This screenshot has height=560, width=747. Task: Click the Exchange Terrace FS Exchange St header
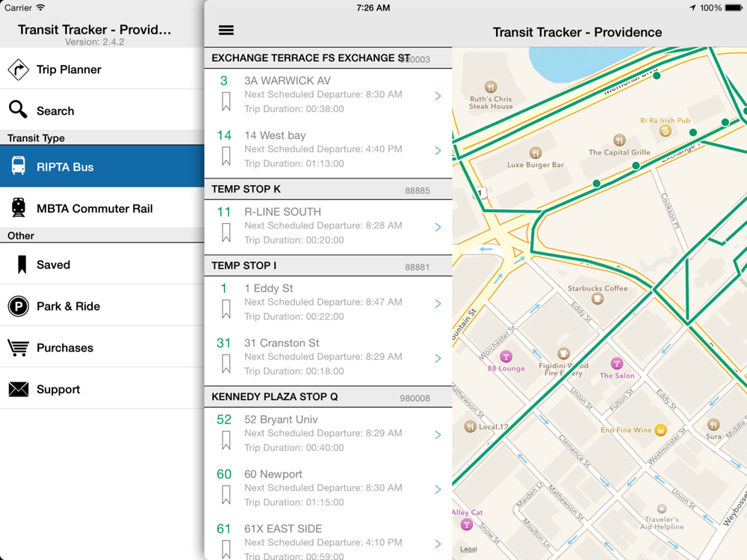(x=328, y=58)
